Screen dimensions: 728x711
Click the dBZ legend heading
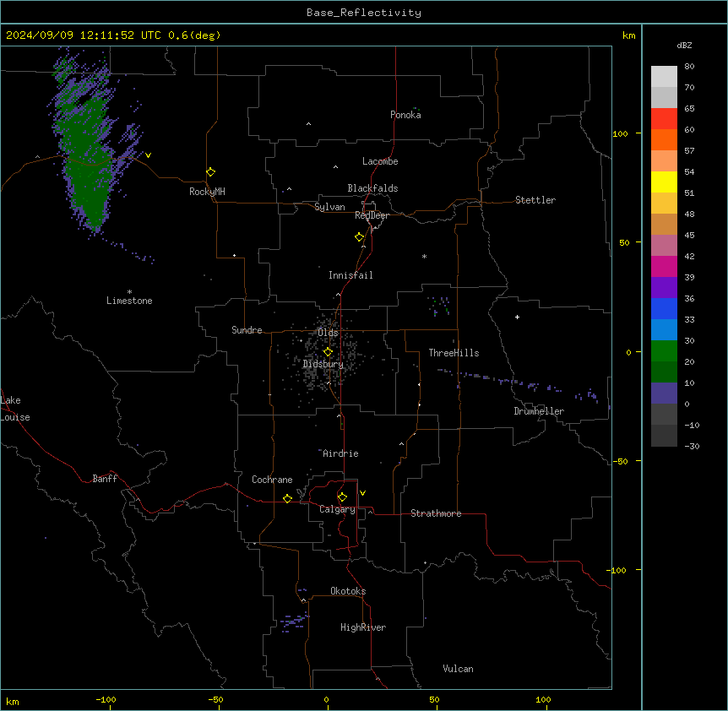pos(684,46)
